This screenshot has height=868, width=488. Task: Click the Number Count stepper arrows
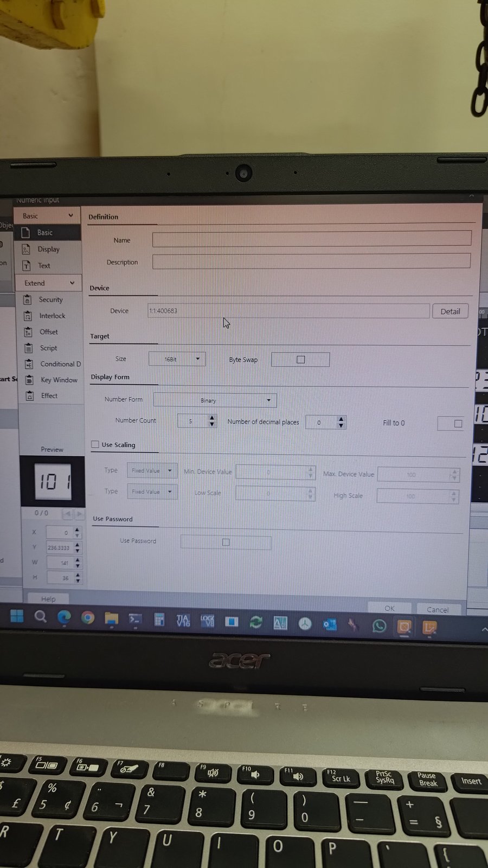(x=212, y=421)
